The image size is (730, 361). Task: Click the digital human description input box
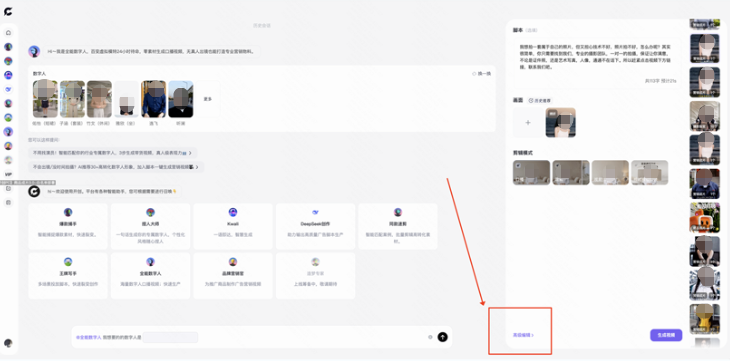pyautogui.click(x=170, y=337)
